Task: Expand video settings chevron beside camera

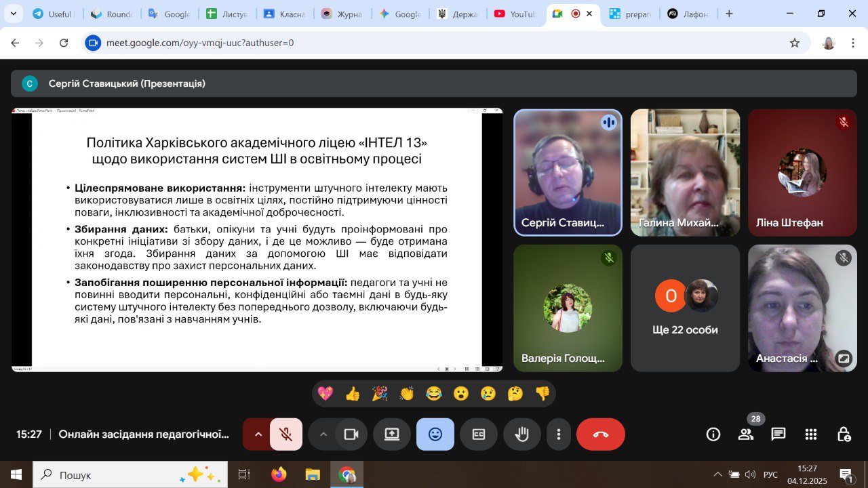Action: click(x=323, y=434)
